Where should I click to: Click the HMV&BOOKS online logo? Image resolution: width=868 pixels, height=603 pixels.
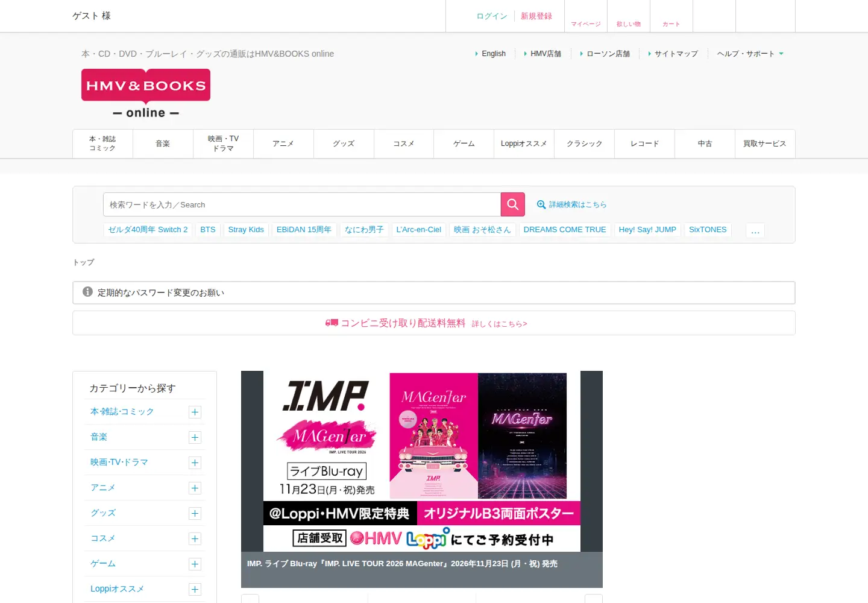coord(146,93)
